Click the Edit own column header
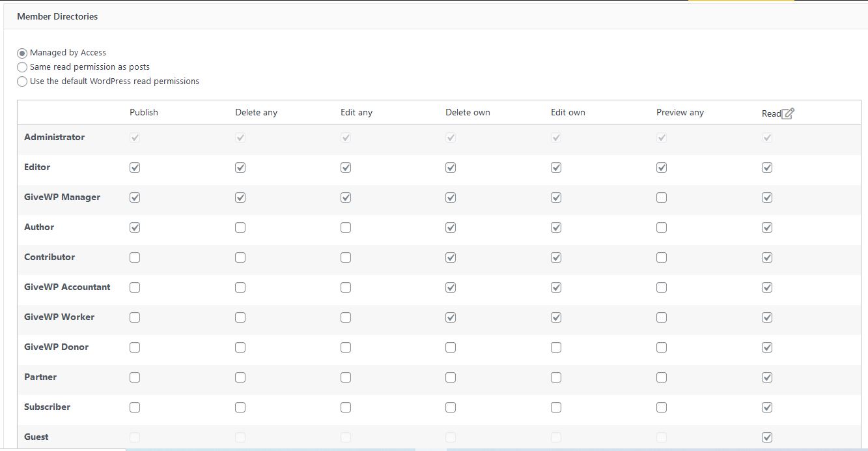868x451 pixels. click(568, 112)
